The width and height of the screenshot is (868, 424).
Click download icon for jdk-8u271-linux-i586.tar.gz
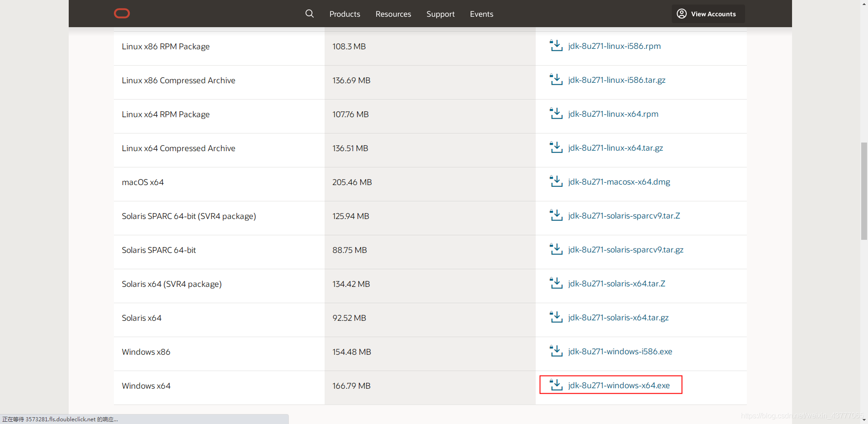point(556,80)
